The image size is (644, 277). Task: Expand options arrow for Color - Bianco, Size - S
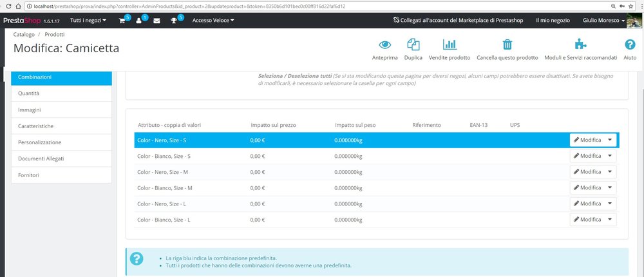[x=610, y=156]
